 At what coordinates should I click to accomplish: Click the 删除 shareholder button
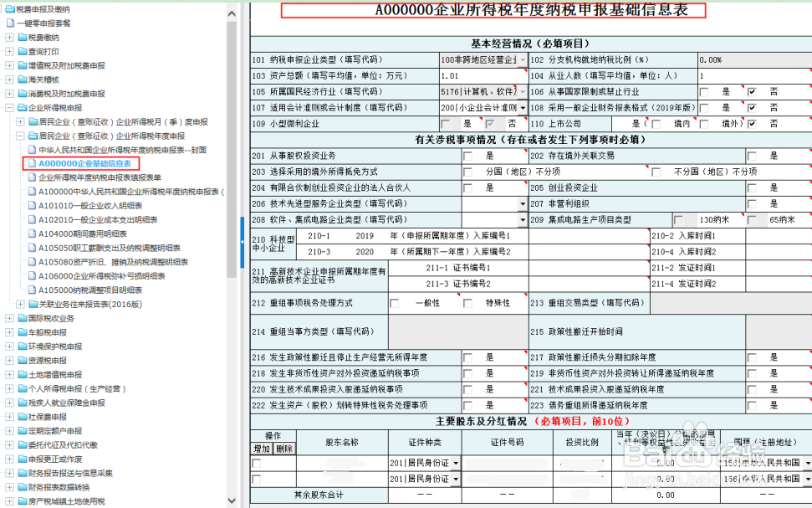tap(284, 449)
